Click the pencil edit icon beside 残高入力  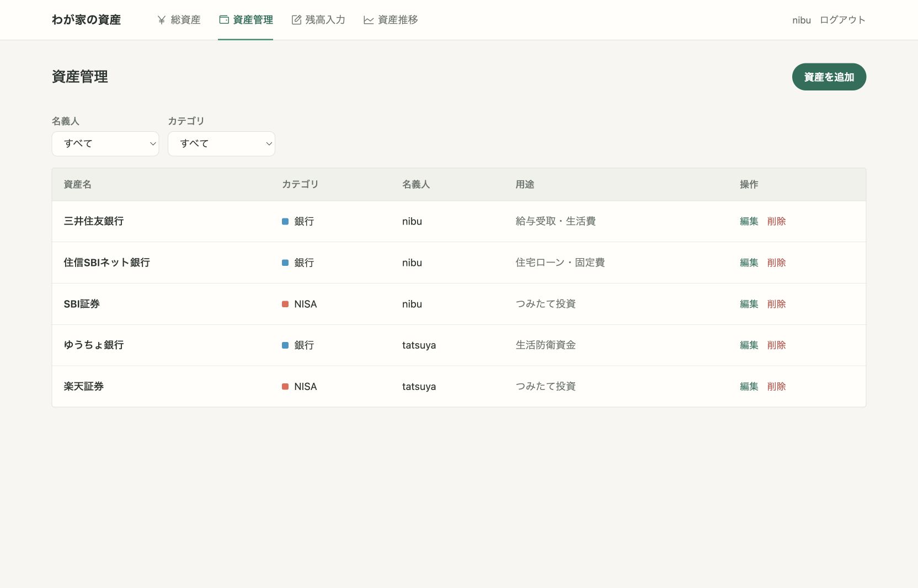click(x=296, y=20)
